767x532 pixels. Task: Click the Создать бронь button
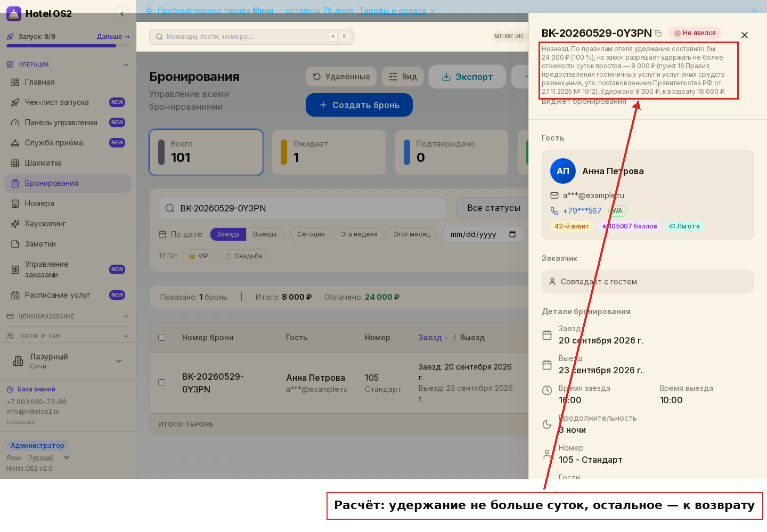pyautogui.click(x=359, y=105)
